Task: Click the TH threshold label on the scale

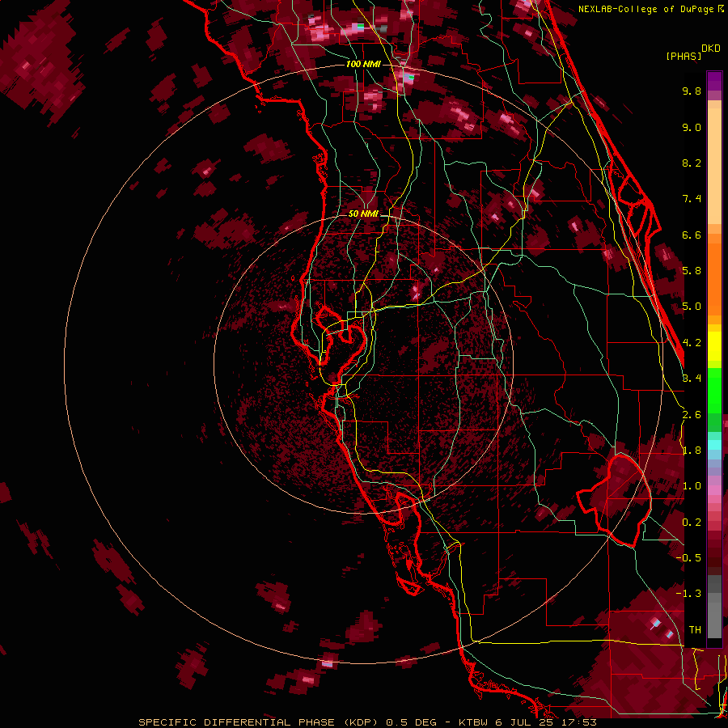Action: pyautogui.click(x=695, y=630)
